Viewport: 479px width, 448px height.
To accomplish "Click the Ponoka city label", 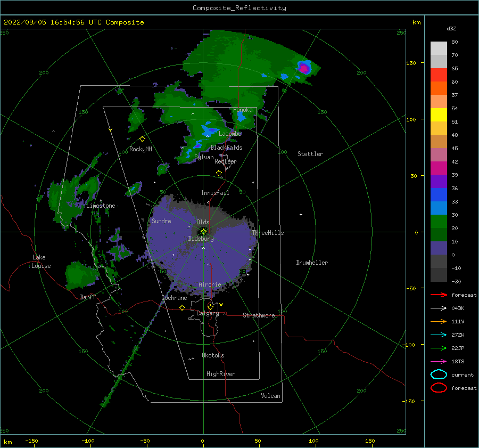I will [243, 110].
